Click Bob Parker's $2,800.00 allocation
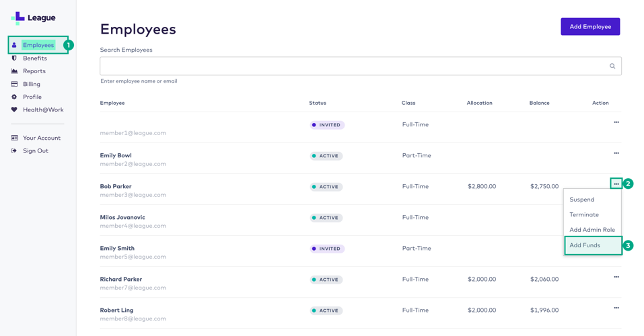The height and width of the screenshot is (336, 644). [482, 186]
